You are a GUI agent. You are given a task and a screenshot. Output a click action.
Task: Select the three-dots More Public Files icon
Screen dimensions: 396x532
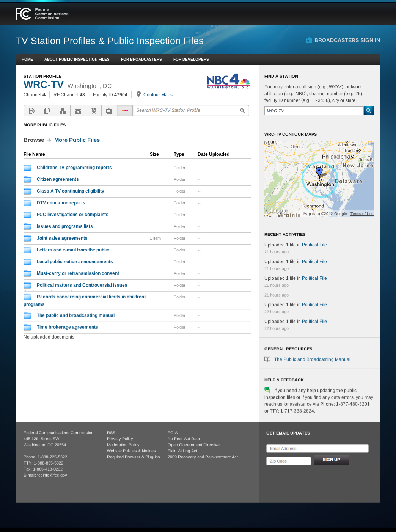(x=125, y=111)
